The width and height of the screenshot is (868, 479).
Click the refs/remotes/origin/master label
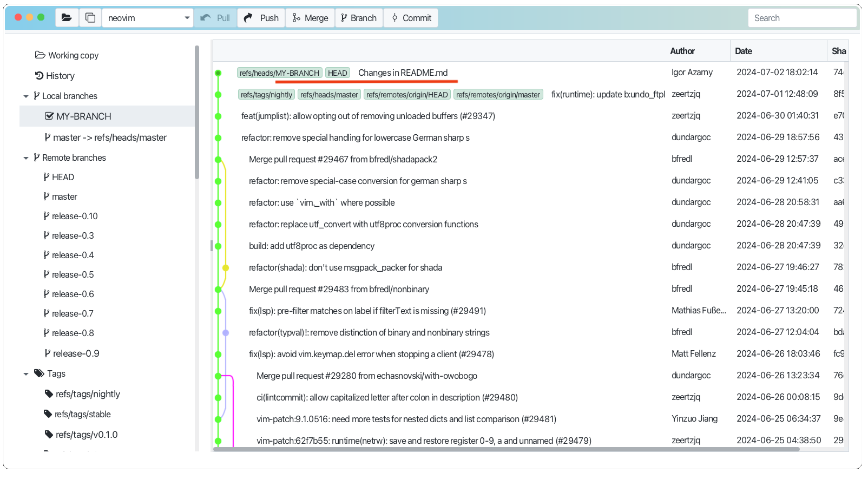click(498, 94)
